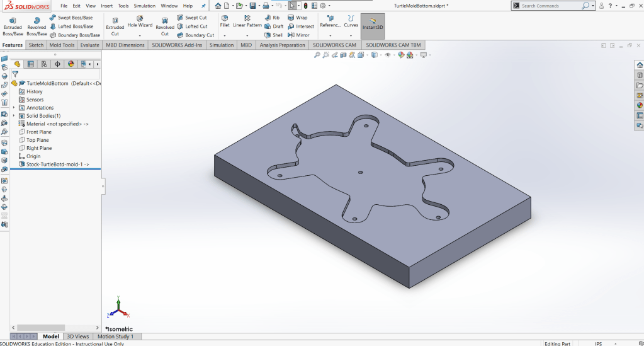Open the PropertyManager tab icon
The image size is (644, 346).
[30, 64]
